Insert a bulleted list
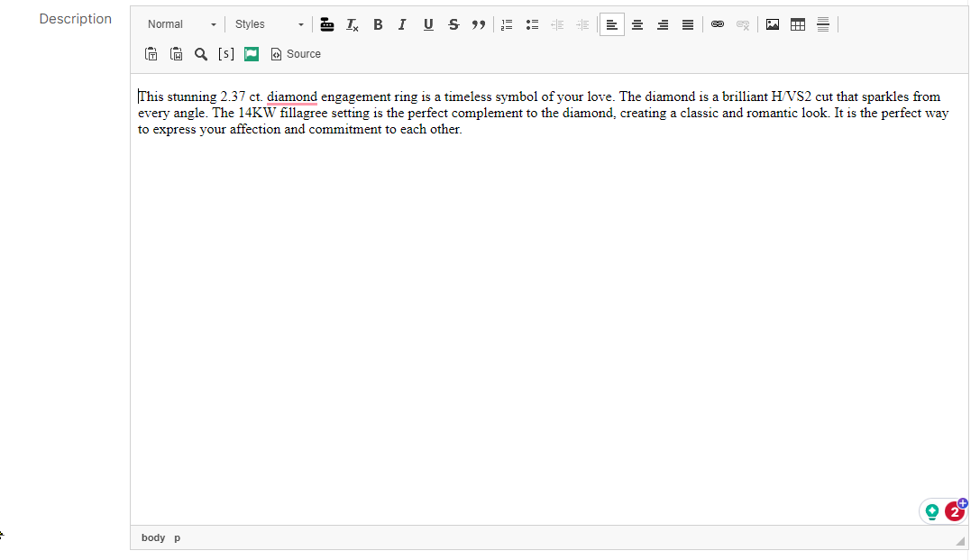Viewport: 980px width, 560px height. tap(533, 24)
